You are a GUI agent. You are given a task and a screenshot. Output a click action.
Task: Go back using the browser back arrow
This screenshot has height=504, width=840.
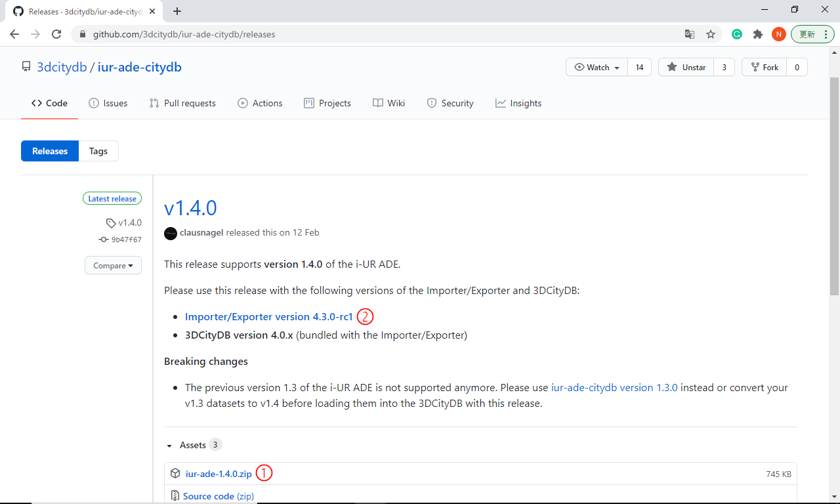[x=14, y=34]
